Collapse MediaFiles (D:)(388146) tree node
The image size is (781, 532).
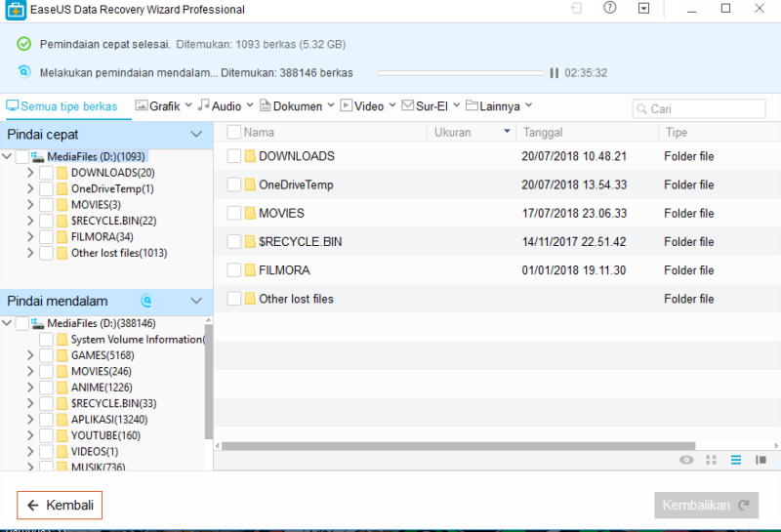[7, 323]
